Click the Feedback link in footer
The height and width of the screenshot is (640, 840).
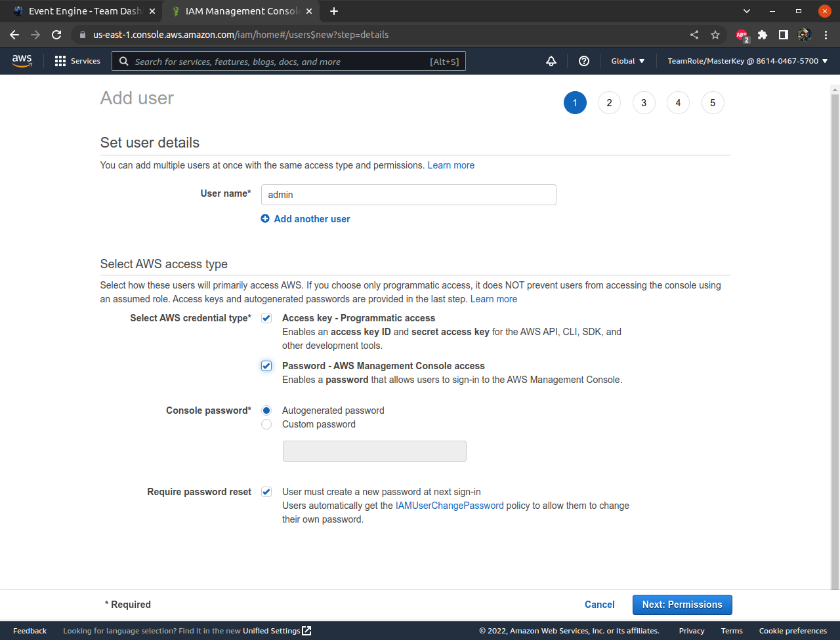point(30,631)
